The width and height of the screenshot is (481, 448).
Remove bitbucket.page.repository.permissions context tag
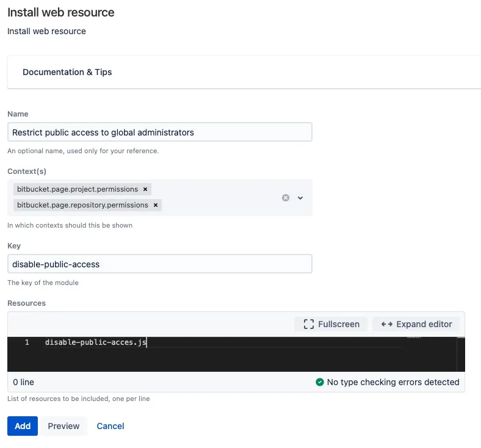point(156,205)
